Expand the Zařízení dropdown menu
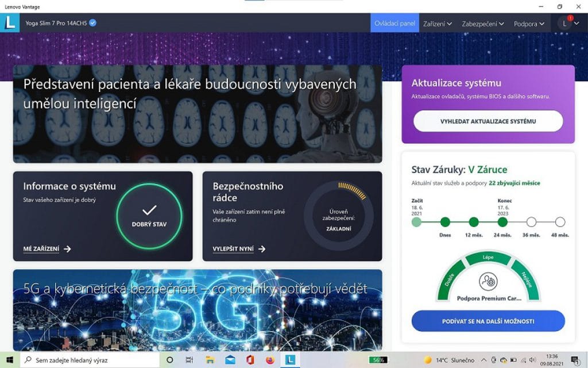This screenshot has width=588, height=368. click(x=437, y=24)
